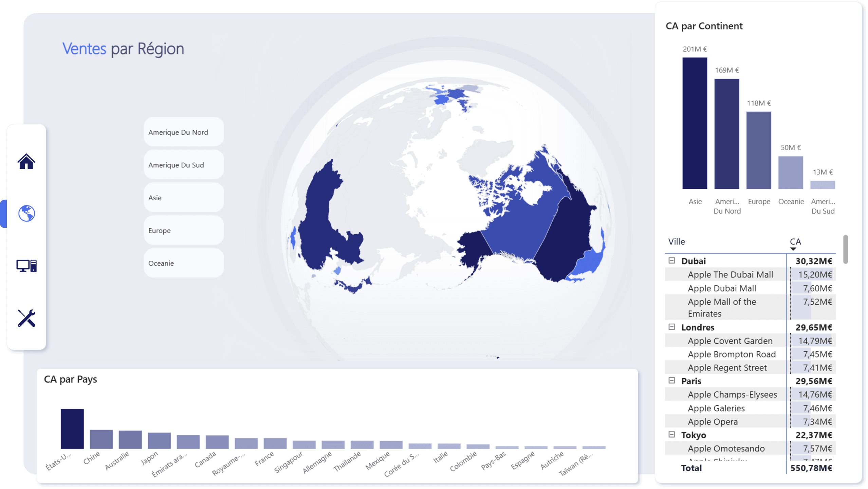Select the Singapour bar in country chart
868x489 pixels.
point(304,445)
